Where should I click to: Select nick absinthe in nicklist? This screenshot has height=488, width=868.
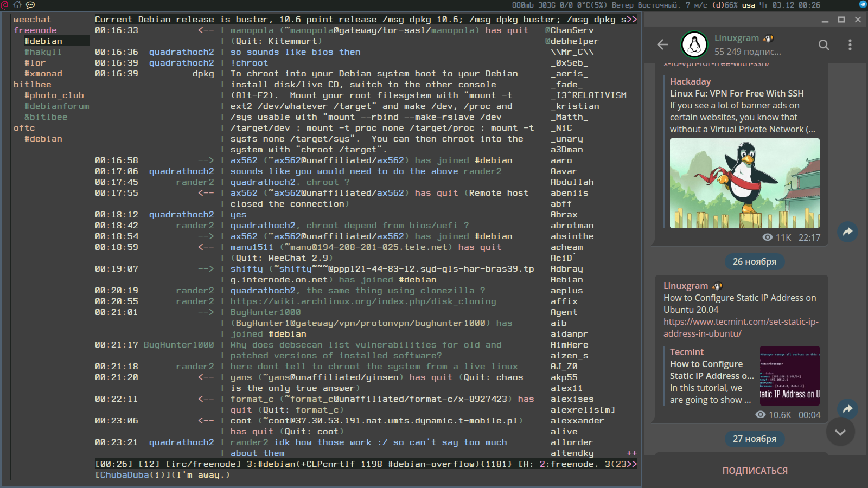[x=572, y=236]
